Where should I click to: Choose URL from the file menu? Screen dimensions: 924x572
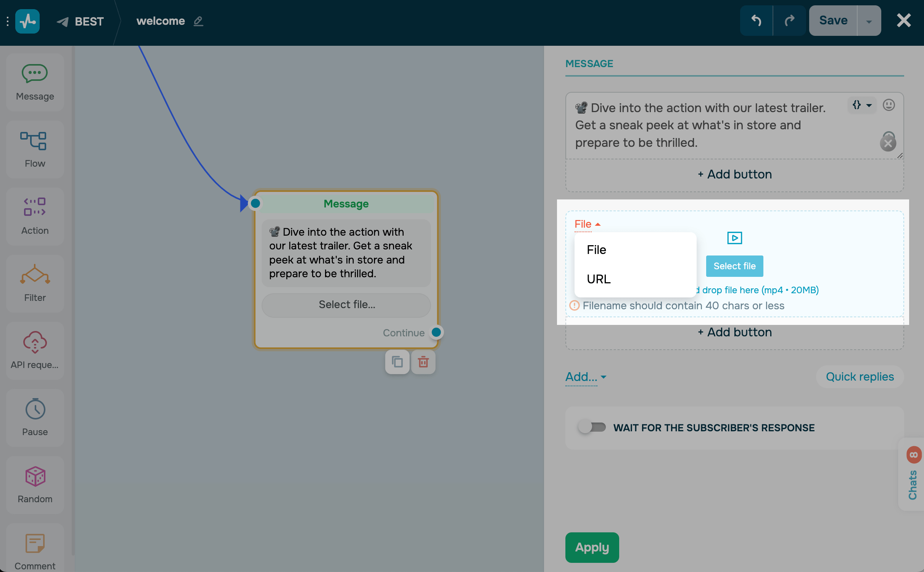[599, 279]
